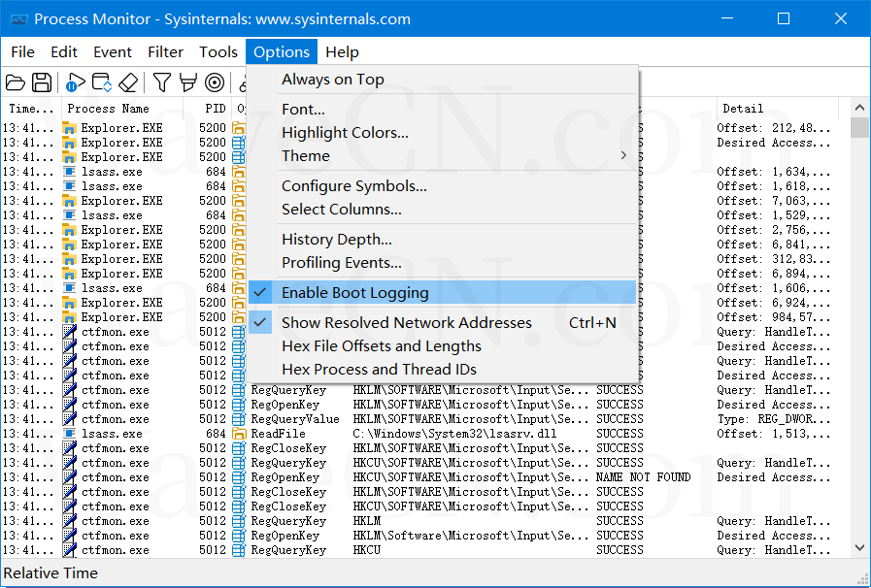Click the scrollbar up arrow
Screen dimensions: 871x588
860,108
